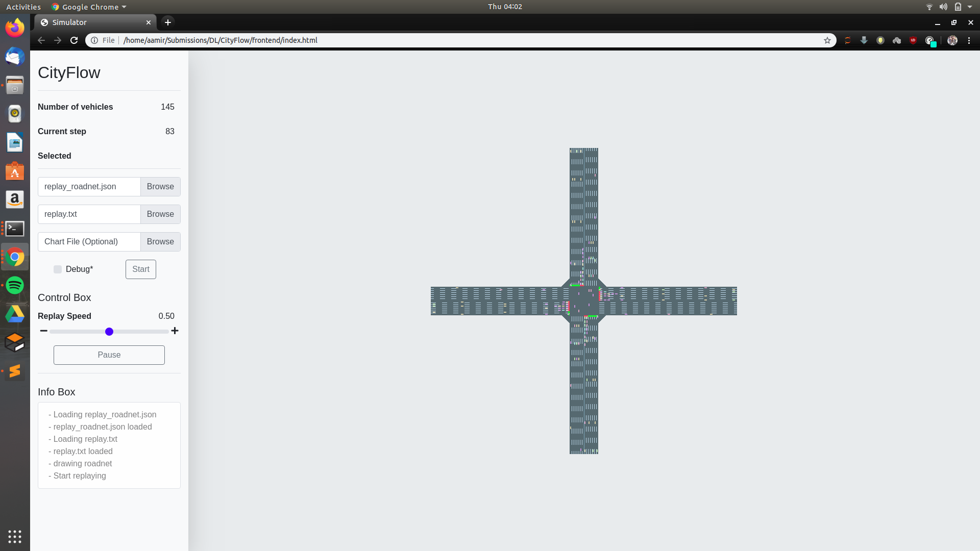Browse for a Chart File
980x551 pixels.
pos(160,242)
